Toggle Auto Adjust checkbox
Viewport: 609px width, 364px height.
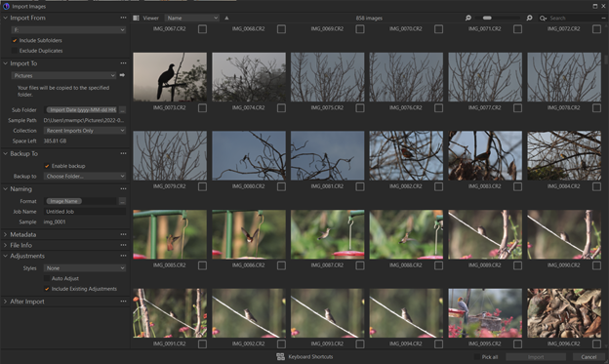(47, 278)
